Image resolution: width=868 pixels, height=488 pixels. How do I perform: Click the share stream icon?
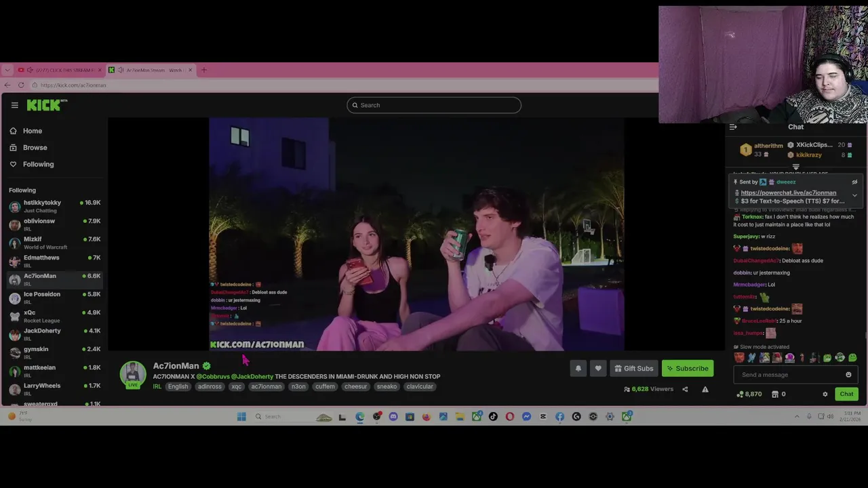coord(685,389)
